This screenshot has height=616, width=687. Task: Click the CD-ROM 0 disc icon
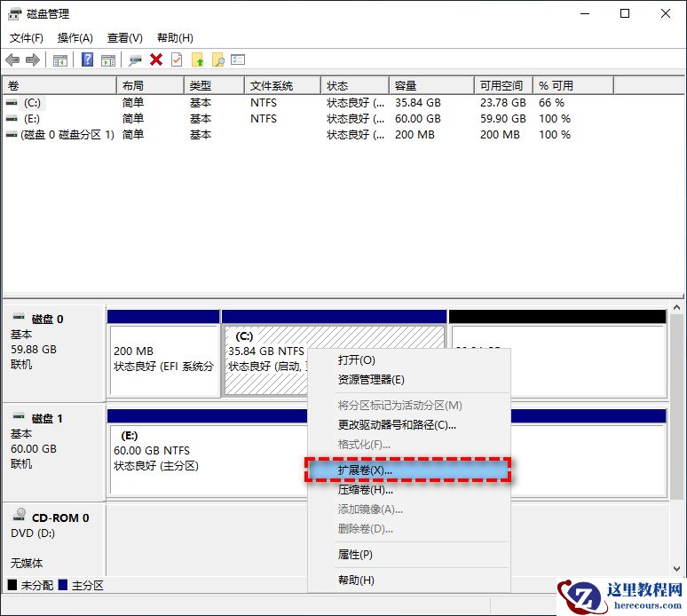coord(20,514)
